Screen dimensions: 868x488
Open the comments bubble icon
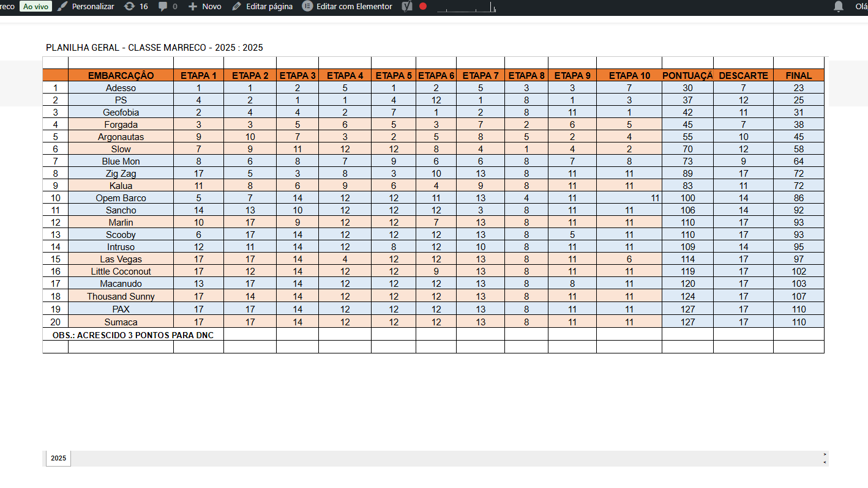tap(163, 6)
